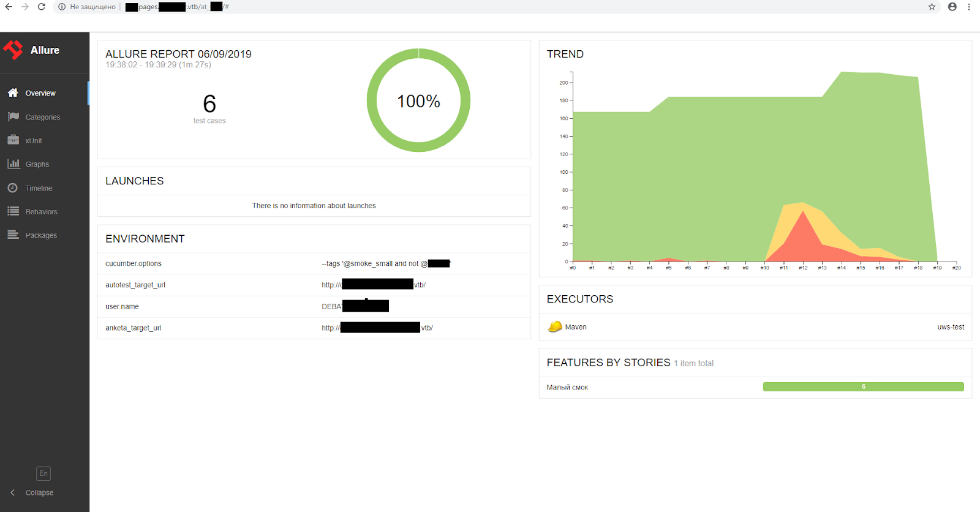Open xUnit via the briefcase icon

coord(13,140)
